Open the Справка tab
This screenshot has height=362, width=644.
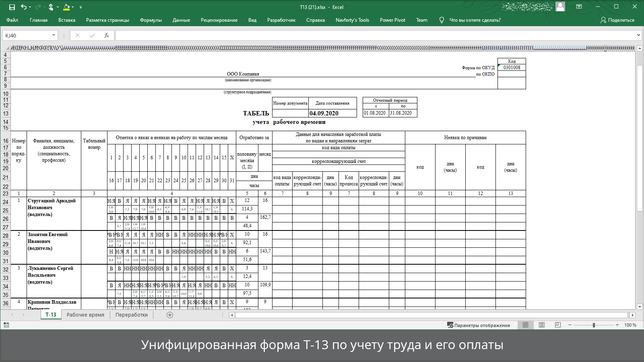pos(316,20)
